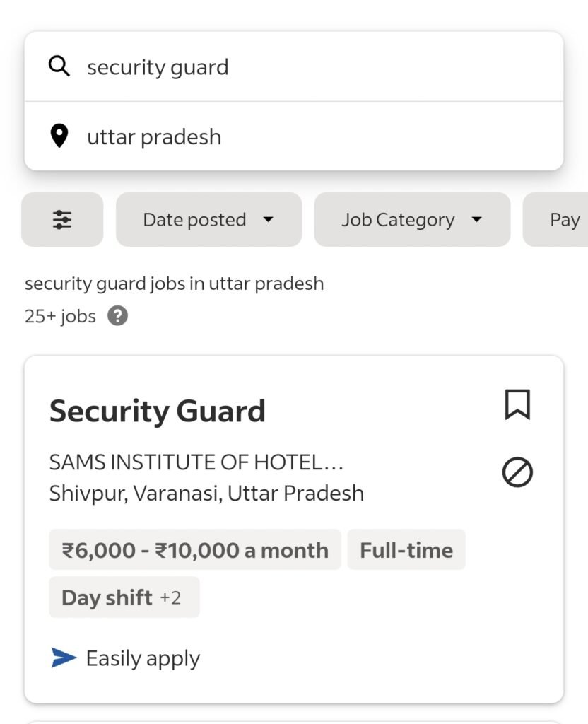Click the Day shift +2 tag
588x724 pixels.
click(x=124, y=597)
